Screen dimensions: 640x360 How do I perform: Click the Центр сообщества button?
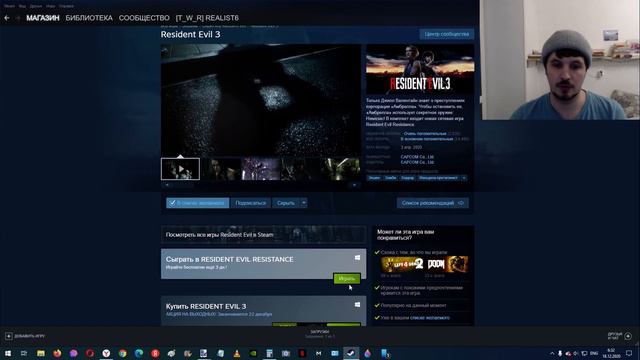pyautogui.click(x=447, y=34)
